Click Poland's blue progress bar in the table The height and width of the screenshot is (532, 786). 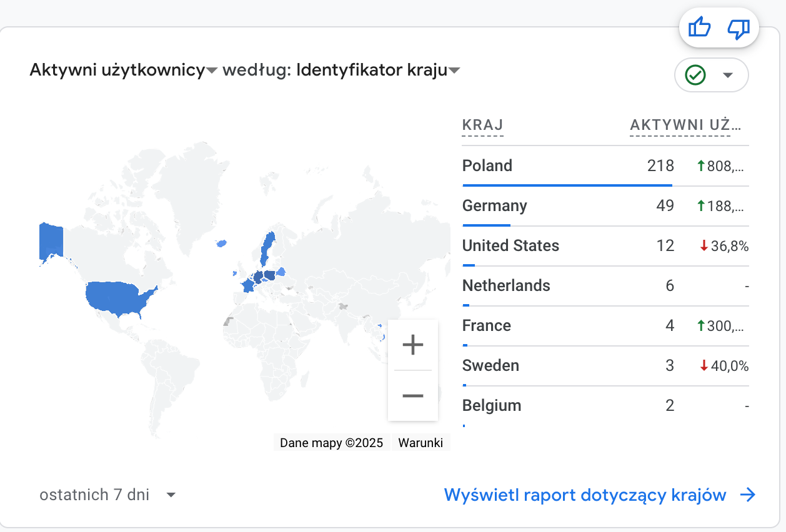click(x=567, y=185)
